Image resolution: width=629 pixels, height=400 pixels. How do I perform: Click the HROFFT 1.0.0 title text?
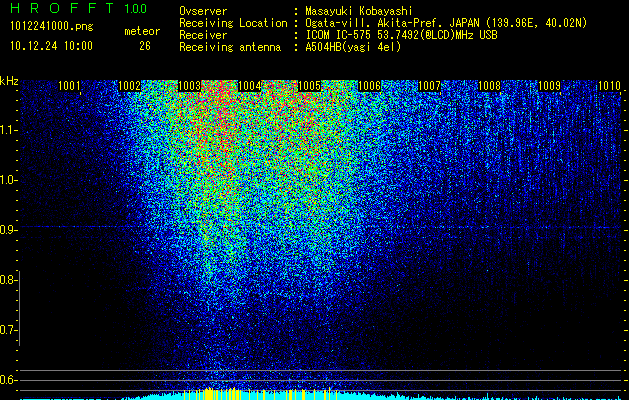78,8
